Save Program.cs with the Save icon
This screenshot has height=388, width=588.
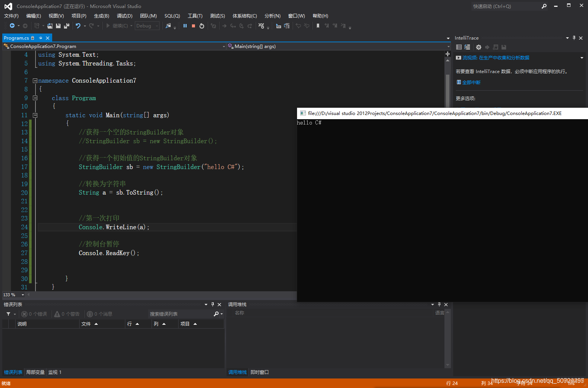(58, 26)
